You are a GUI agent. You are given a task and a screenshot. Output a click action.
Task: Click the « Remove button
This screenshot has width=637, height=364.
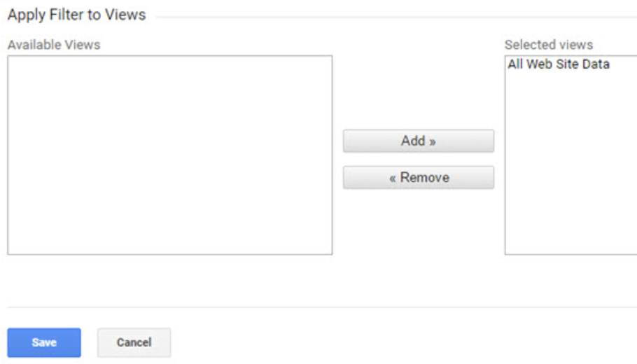pyautogui.click(x=419, y=178)
